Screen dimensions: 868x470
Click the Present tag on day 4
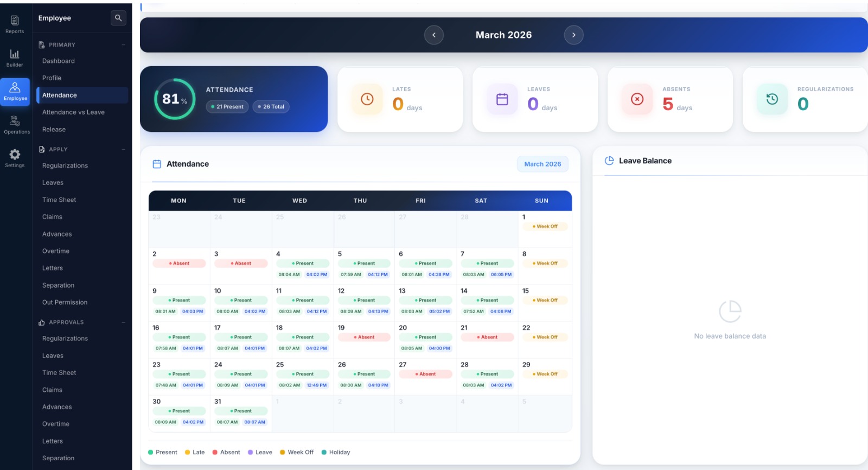(x=303, y=263)
